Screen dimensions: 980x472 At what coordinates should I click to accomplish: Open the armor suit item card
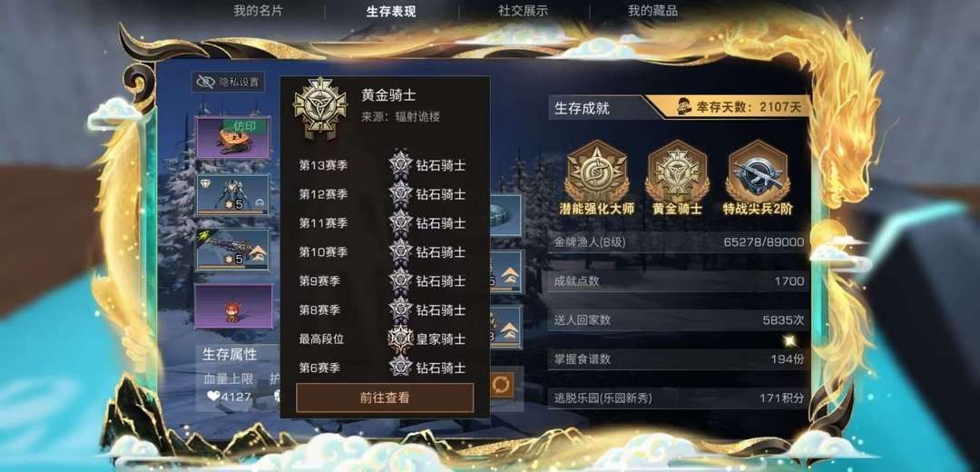click(x=233, y=194)
